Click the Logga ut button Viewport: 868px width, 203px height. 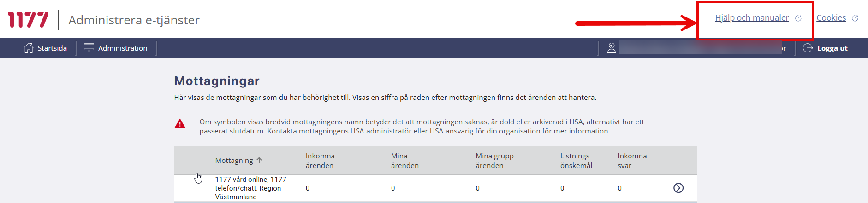click(832, 48)
